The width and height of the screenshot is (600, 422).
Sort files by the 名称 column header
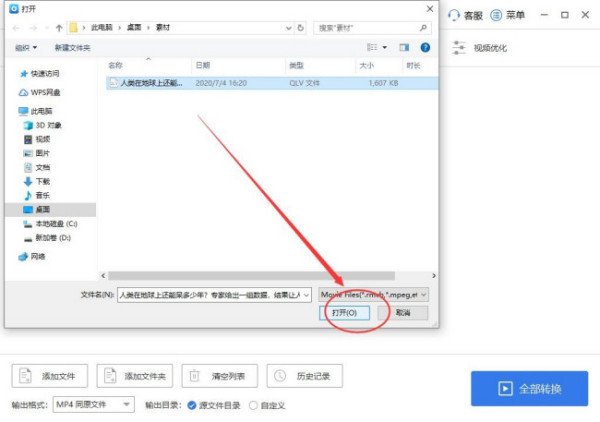click(116, 65)
